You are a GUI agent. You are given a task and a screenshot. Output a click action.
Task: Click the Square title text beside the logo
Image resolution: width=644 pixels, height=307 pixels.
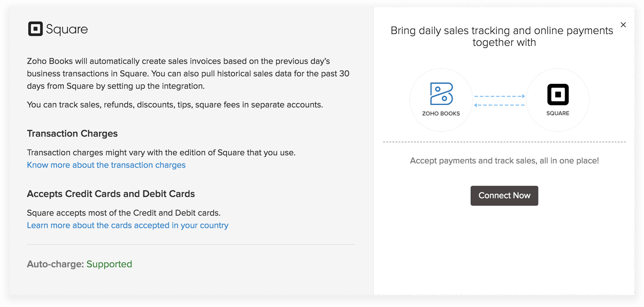pyautogui.click(x=67, y=29)
